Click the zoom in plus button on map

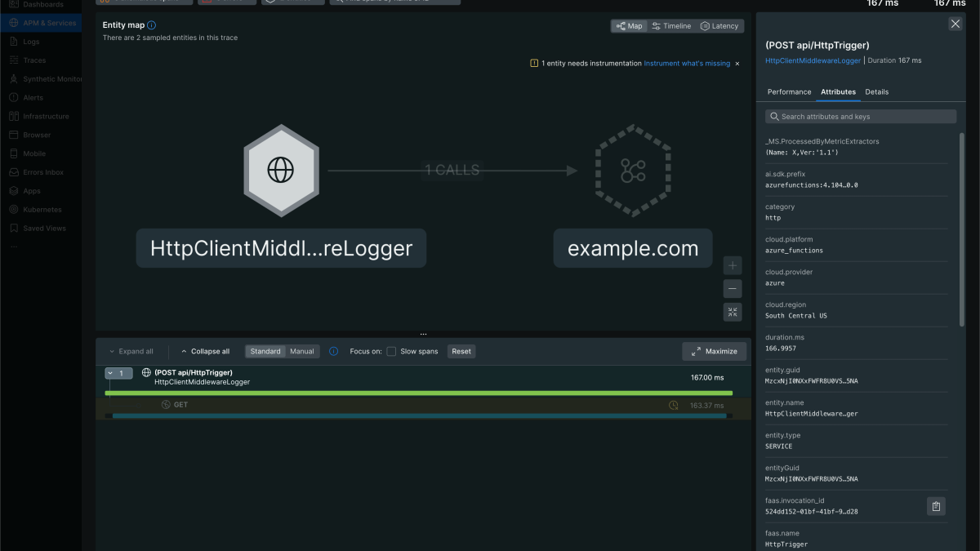pos(733,266)
